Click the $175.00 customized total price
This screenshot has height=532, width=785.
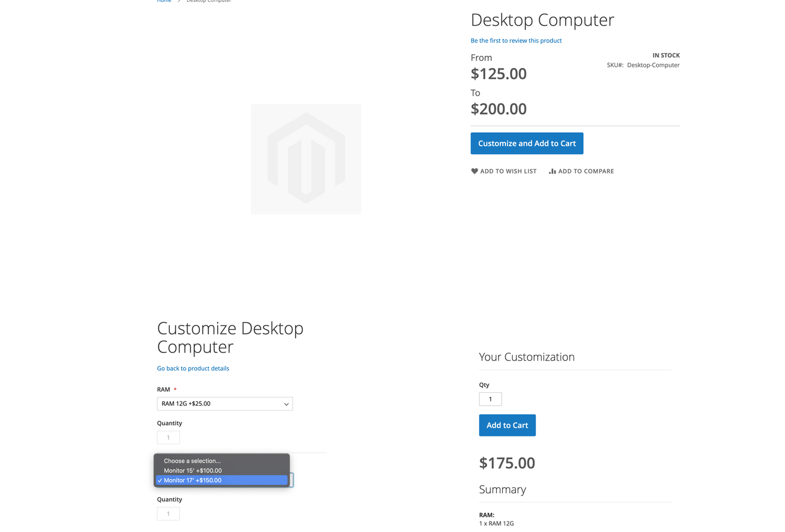pos(507,463)
